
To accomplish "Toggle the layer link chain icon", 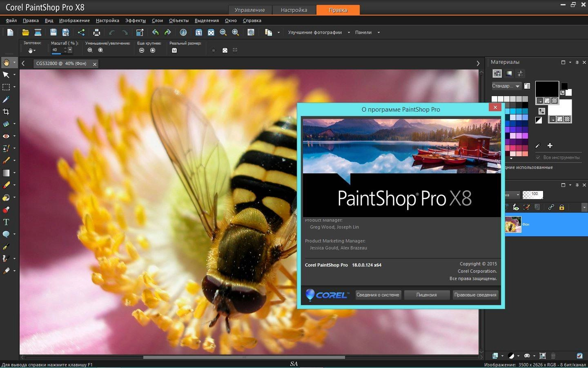I will click(550, 207).
